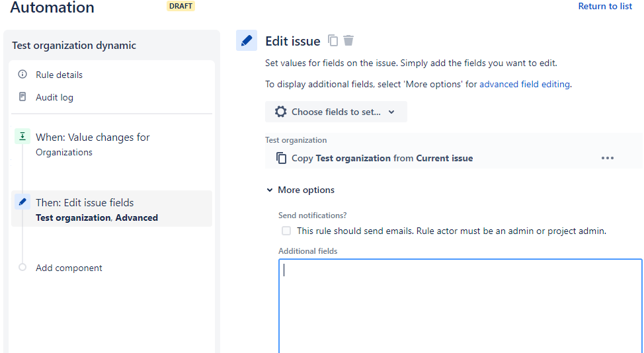Focus the Additional fields text area

click(x=460, y=306)
